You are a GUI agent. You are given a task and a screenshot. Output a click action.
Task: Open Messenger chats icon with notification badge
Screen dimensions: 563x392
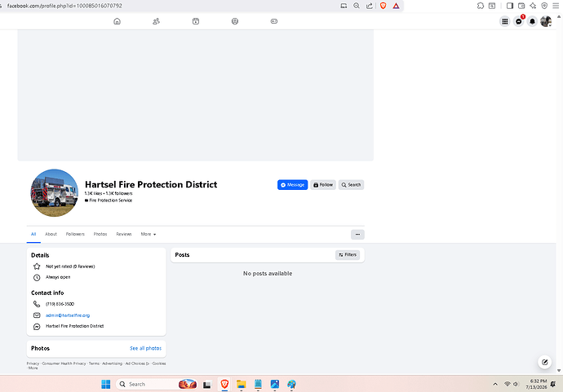[x=518, y=21]
